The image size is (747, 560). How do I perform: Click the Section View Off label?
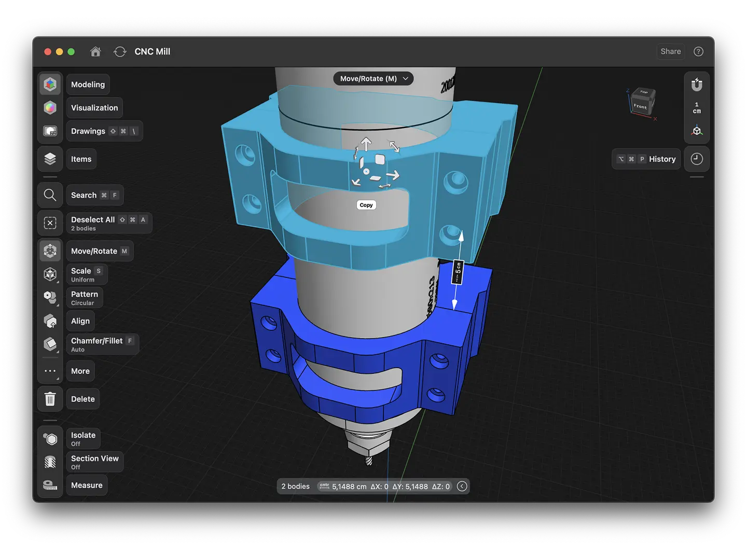95,462
